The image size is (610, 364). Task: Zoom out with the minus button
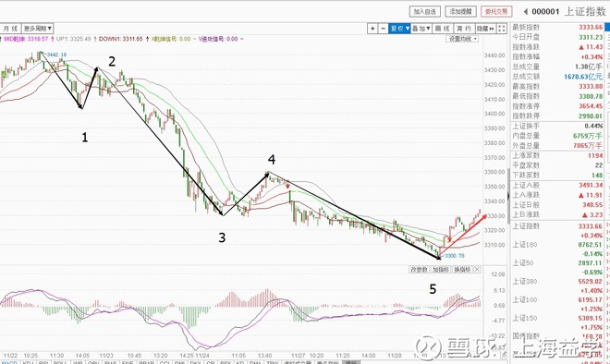(383, 29)
